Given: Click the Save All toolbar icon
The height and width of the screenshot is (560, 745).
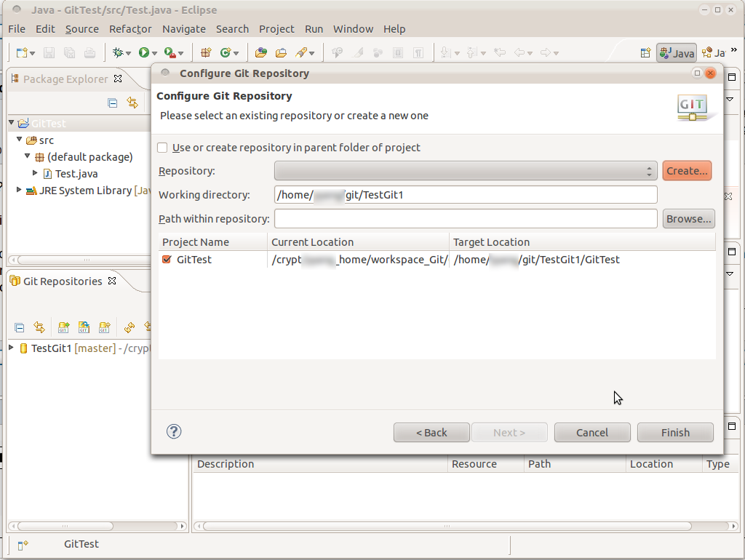Looking at the screenshot, I should pos(69,52).
